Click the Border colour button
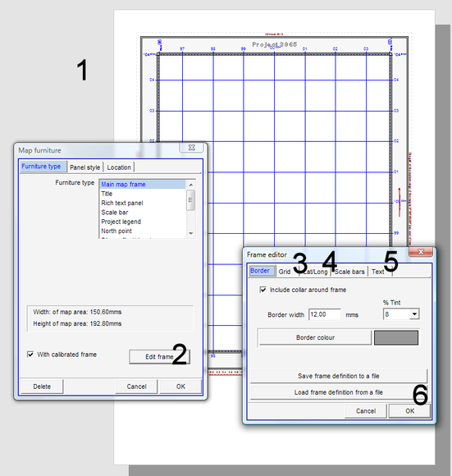 pyautogui.click(x=315, y=337)
